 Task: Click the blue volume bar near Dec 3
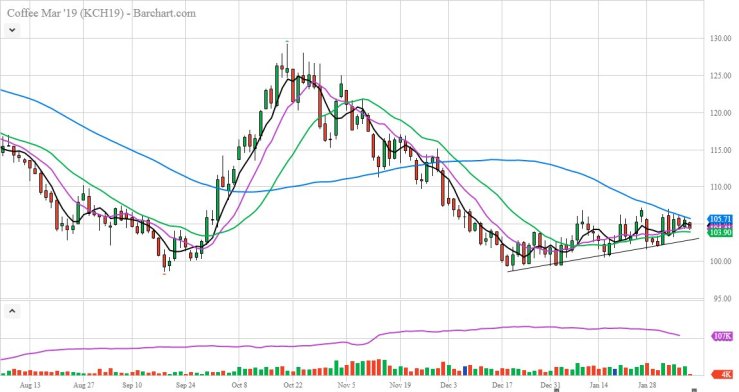point(465,371)
